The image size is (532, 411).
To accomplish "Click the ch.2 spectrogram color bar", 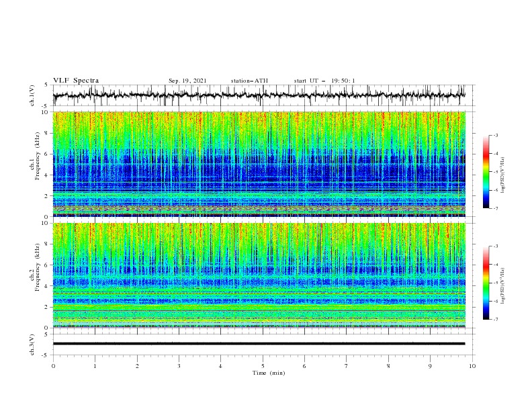I will click(x=486, y=283).
